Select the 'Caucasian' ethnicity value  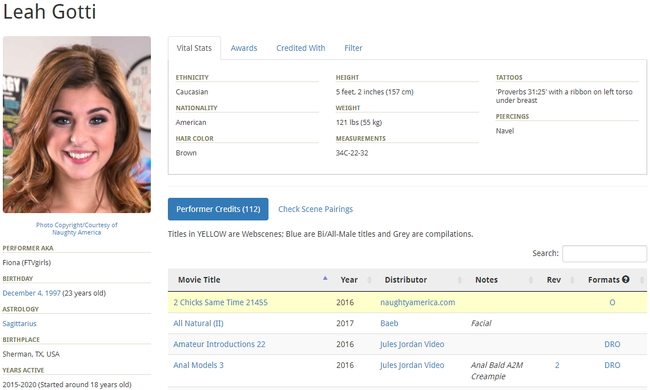pyautogui.click(x=192, y=92)
